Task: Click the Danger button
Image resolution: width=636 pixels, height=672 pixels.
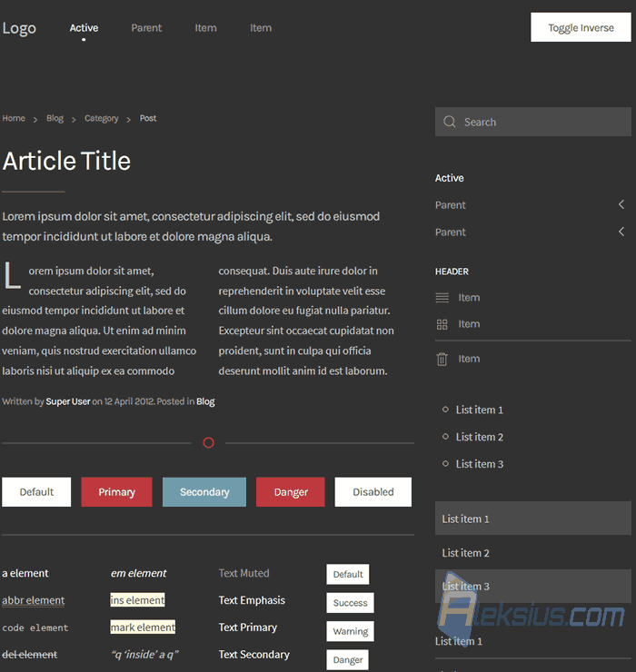Action: pyautogui.click(x=291, y=492)
